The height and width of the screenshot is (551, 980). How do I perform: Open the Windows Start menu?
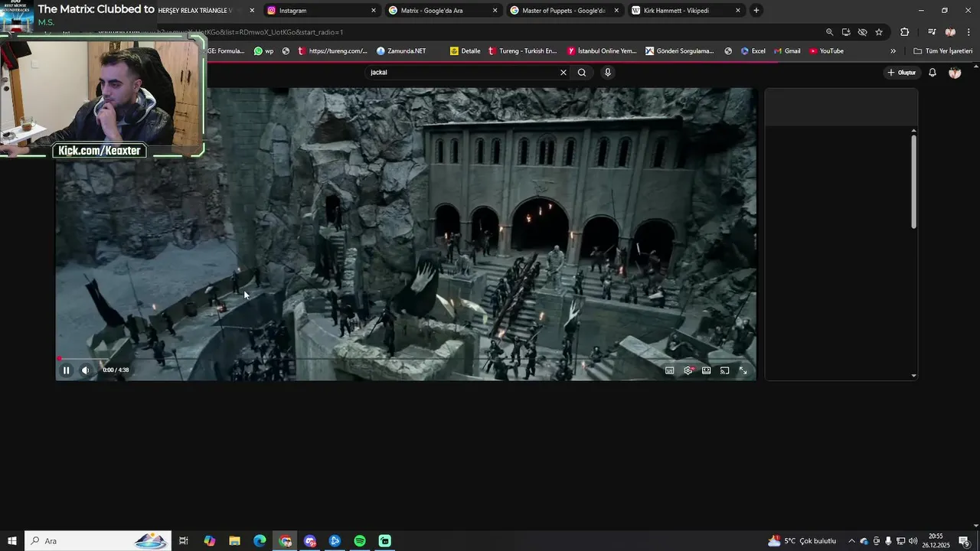click(11, 541)
